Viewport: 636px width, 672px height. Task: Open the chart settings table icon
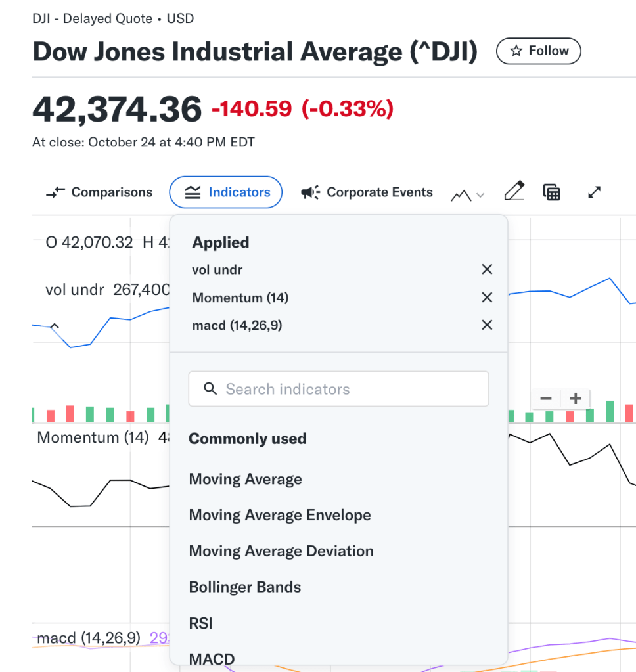551,192
